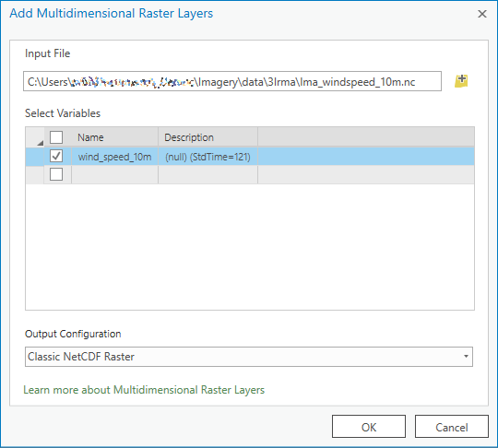The width and height of the screenshot is (498, 448).
Task: Toggle the select-all checkbox in header row
Action: (x=56, y=137)
